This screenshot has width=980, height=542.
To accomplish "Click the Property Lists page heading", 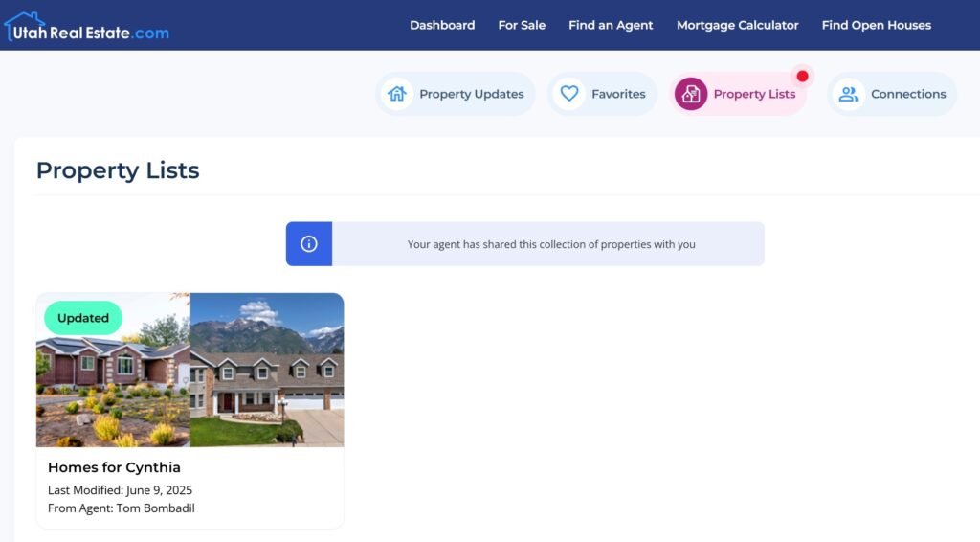I will pyautogui.click(x=118, y=170).
